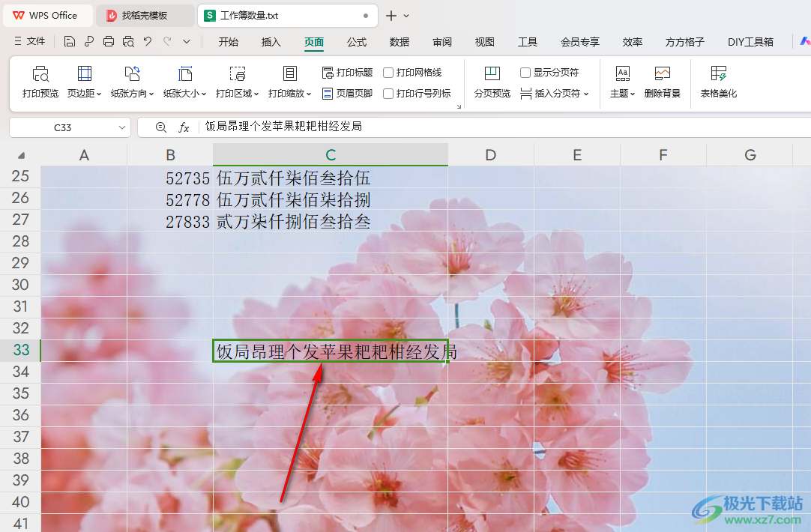Switch to 数据 ribbon tab

tap(400, 42)
